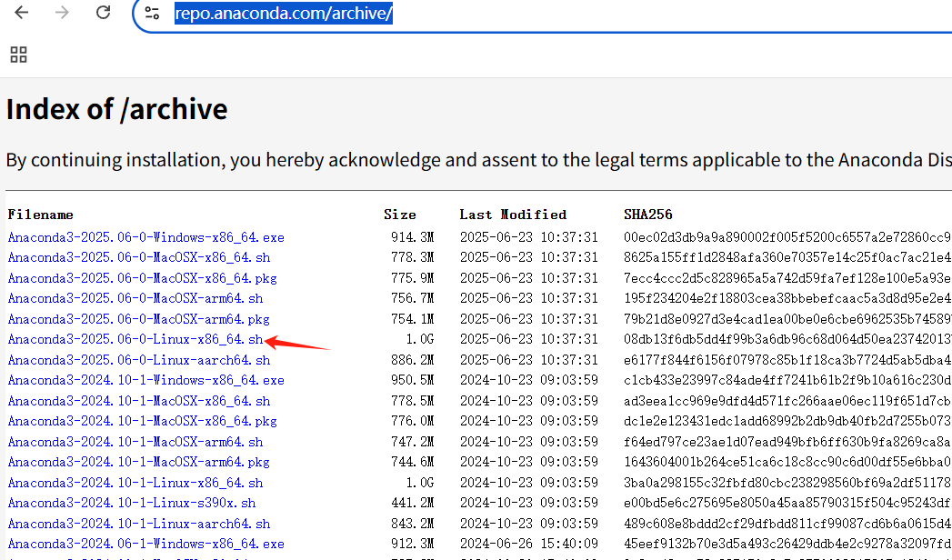Download Anaconda3-2024.10-1-Linux-x86_64.sh
Screen dimensions: 952x560
click(x=135, y=483)
